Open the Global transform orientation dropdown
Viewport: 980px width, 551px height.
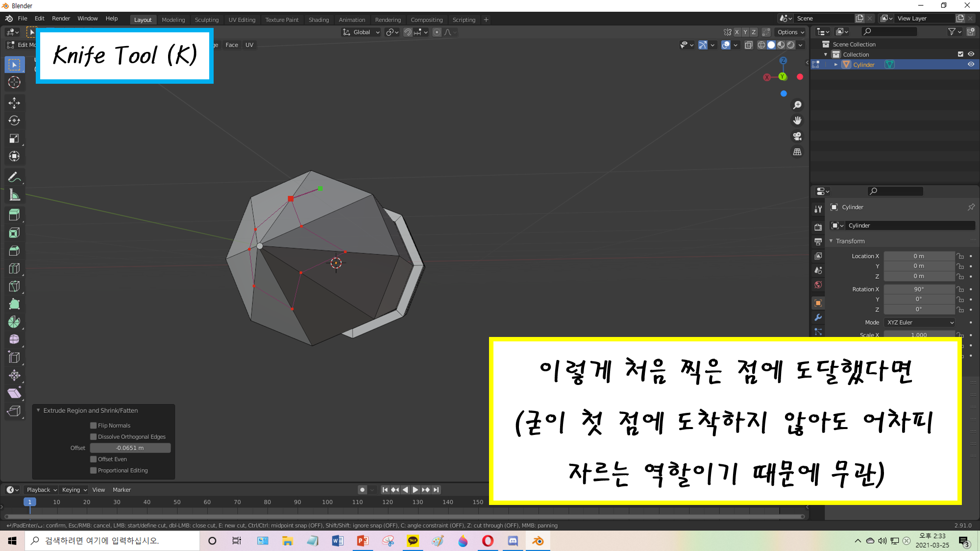(362, 32)
